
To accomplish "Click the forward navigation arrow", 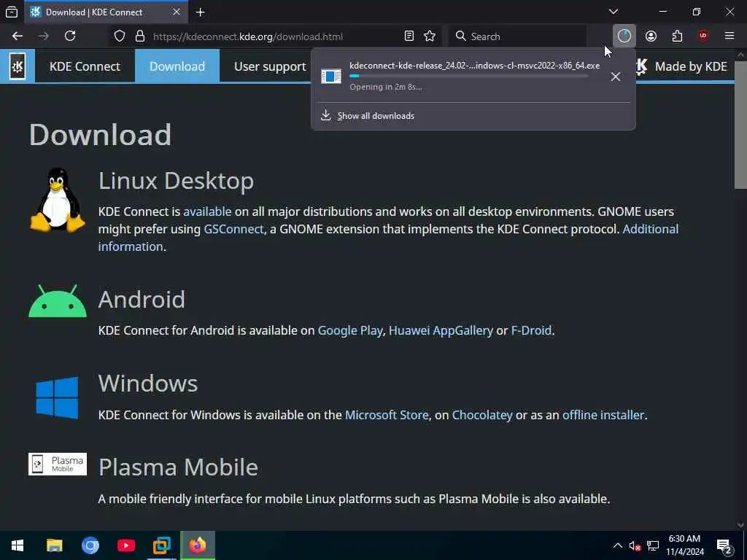I will [43, 36].
